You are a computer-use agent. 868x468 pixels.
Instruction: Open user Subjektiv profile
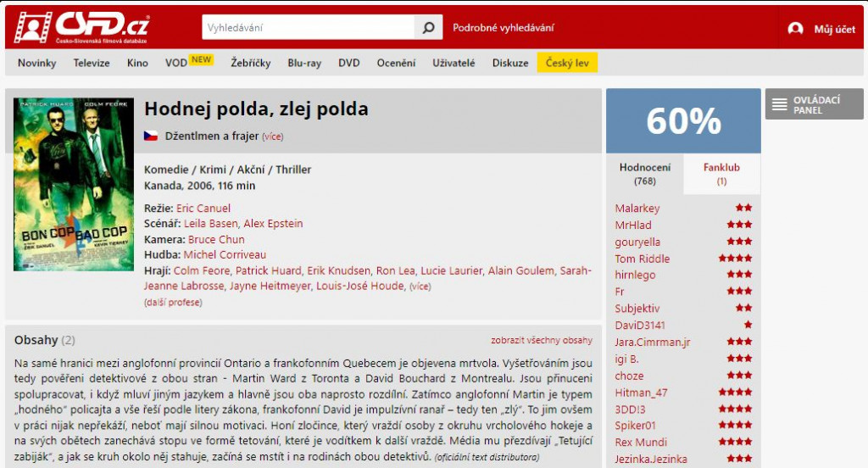637,309
